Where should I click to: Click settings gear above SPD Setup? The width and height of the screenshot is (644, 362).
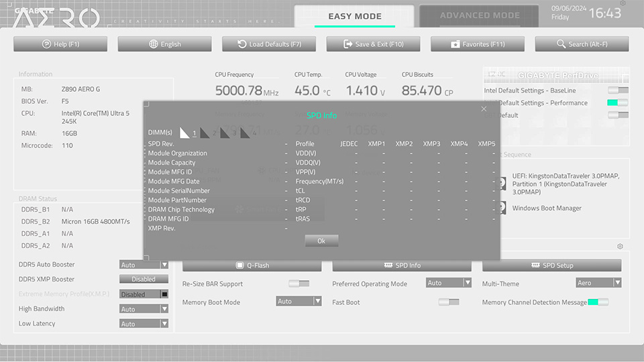coord(620,246)
